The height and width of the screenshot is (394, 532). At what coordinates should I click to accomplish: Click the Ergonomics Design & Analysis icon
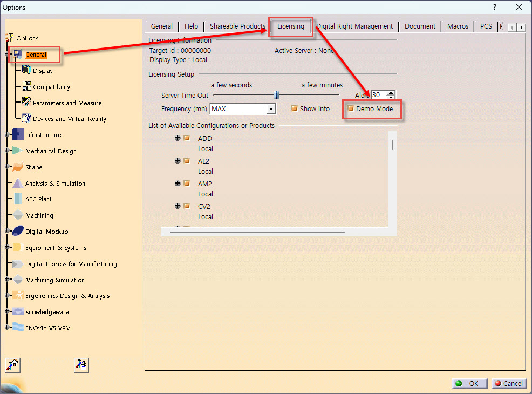(x=18, y=295)
